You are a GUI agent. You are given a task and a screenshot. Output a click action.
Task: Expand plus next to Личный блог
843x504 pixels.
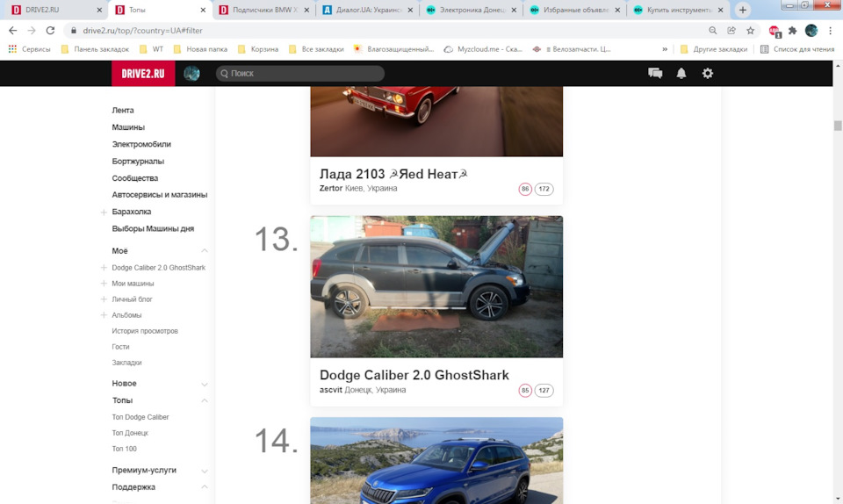pyautogui.click(x=104, y=299)
